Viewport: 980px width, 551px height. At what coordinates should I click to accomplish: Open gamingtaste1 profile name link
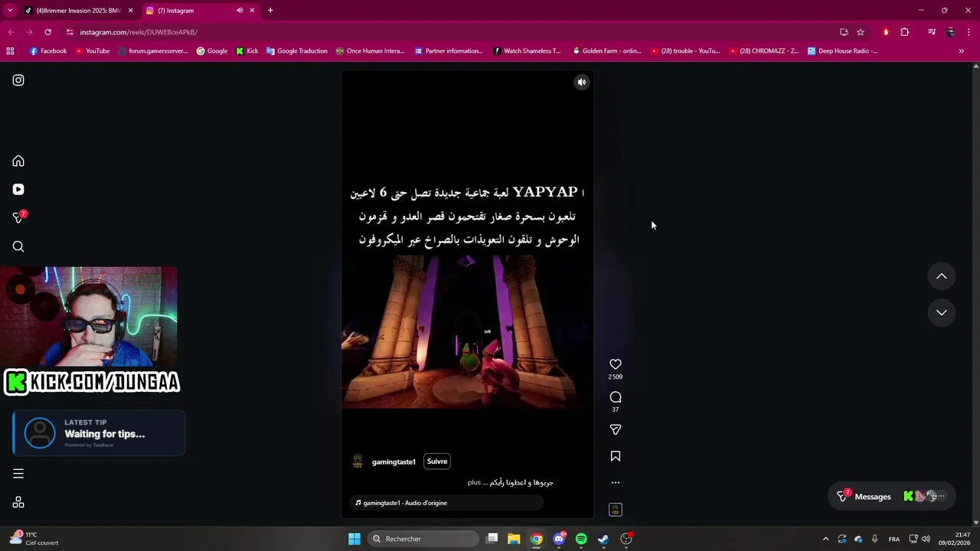(x=394, y=461)
